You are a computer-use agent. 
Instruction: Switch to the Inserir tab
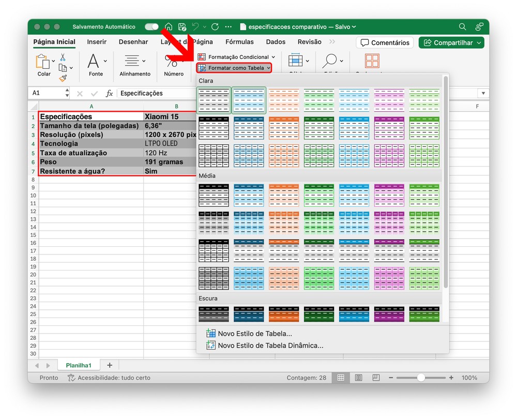coord(97,42)
